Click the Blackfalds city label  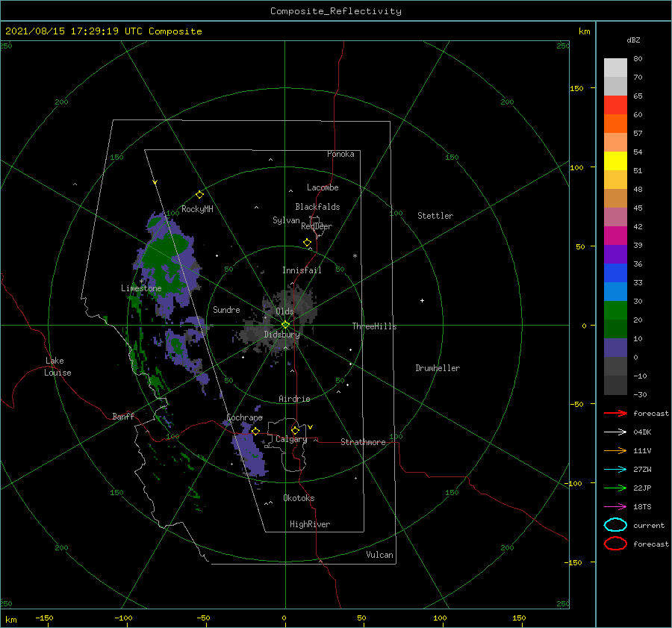[x=317, y=207]
